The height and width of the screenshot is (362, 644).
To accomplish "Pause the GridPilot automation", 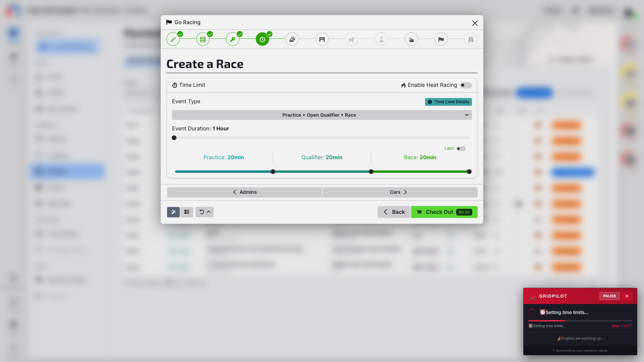I will pyautogui.click(x=609, y=296).
